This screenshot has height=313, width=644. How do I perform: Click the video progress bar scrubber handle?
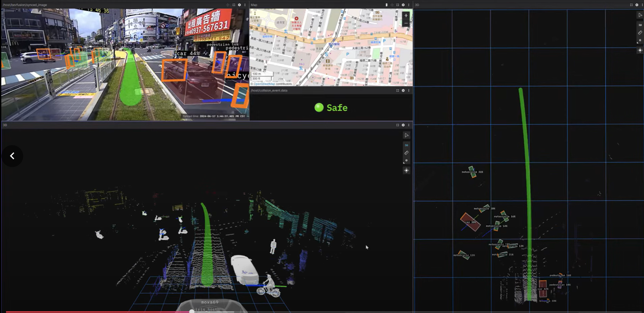192,311
